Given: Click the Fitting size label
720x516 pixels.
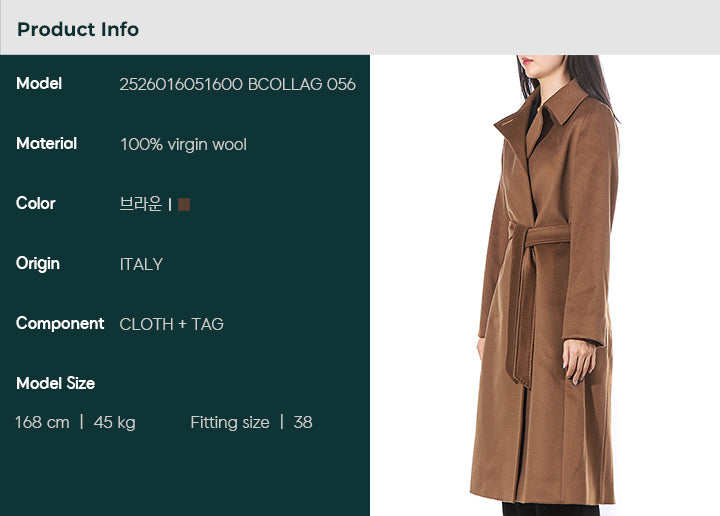Looking at the screenshot, I should point(230,422).
